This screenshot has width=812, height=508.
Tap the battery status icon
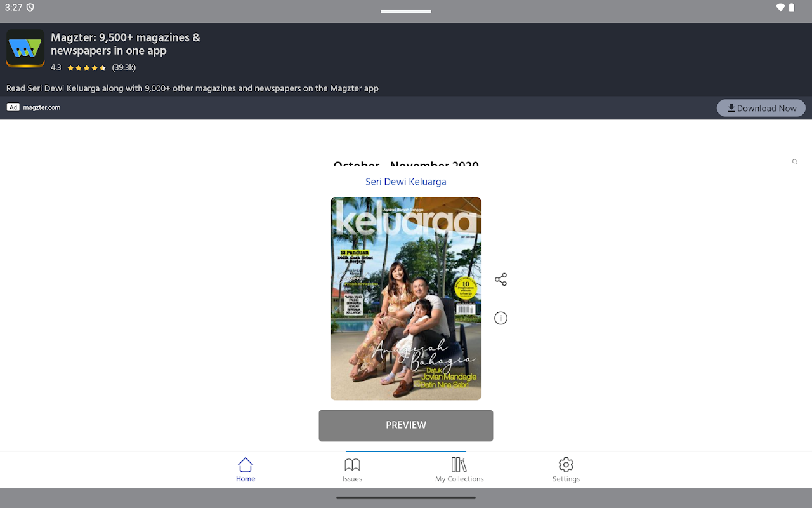[792, 8]
